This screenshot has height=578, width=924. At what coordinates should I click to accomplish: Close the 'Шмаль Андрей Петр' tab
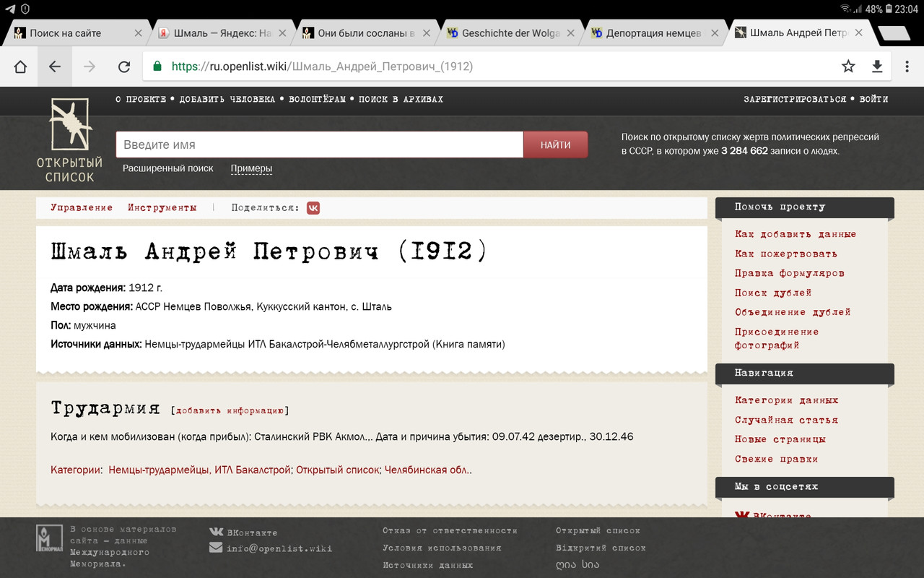(859, 33)
